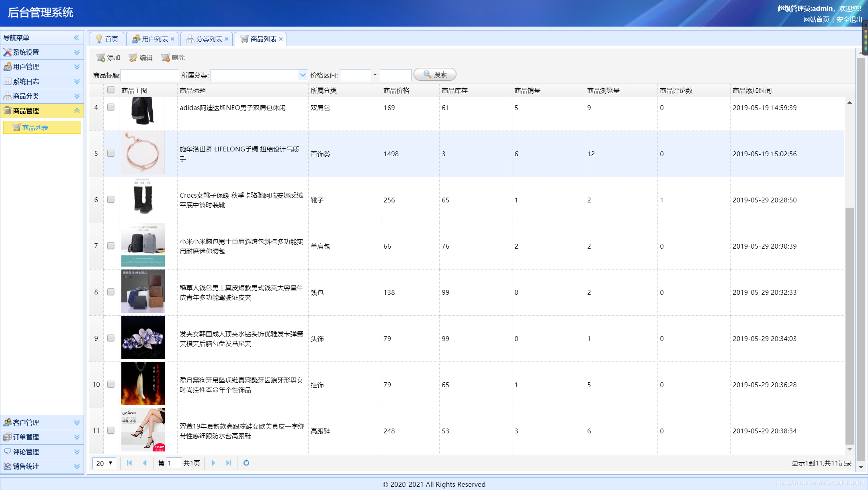Check the row 4 adidas backpack checkbox

click(x=111, y=107)
